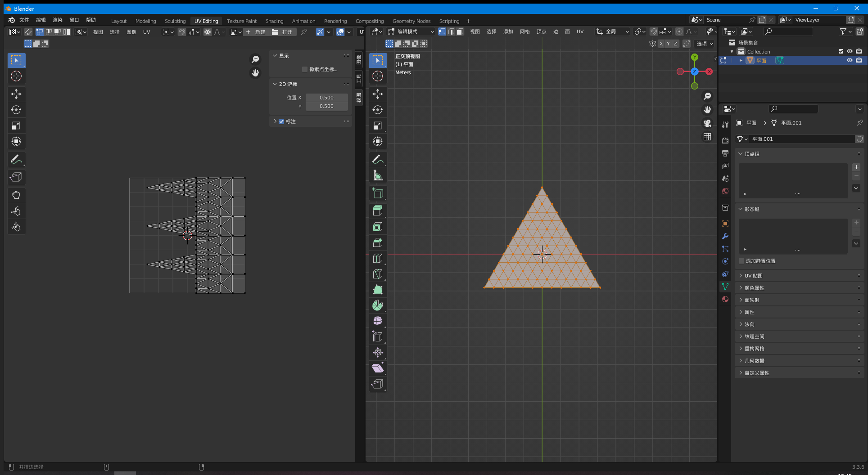The image size is (868, 475).
Task: Open the global transform orientation dropdown
Action: [x=612, y=31]
